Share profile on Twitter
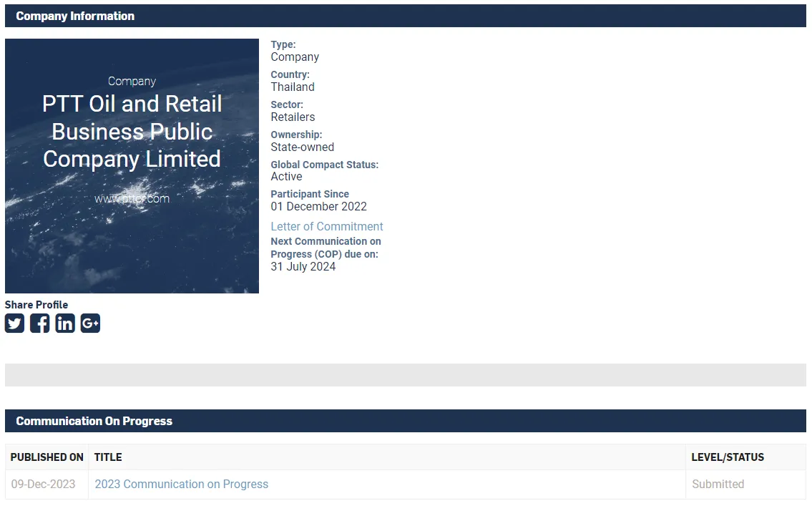 tap(14, 323)
